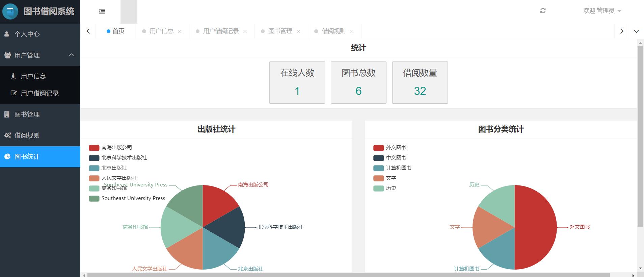Click the gears icon beside 借阅规则
This screenshot has height=277, width=644.
(7, 135)
